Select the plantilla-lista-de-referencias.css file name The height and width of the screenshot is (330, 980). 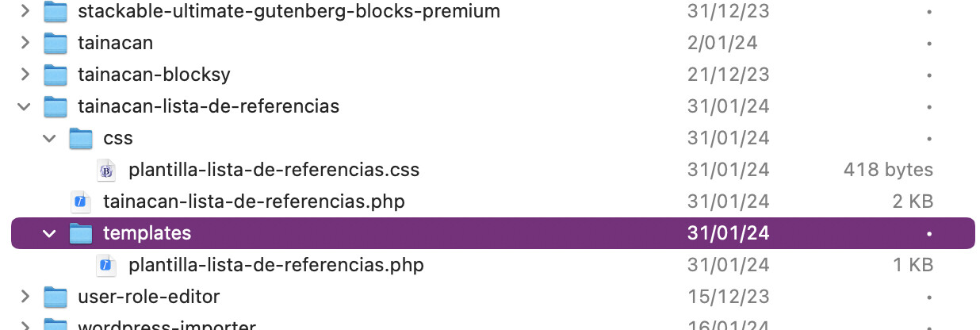click(x=274, y=170)
